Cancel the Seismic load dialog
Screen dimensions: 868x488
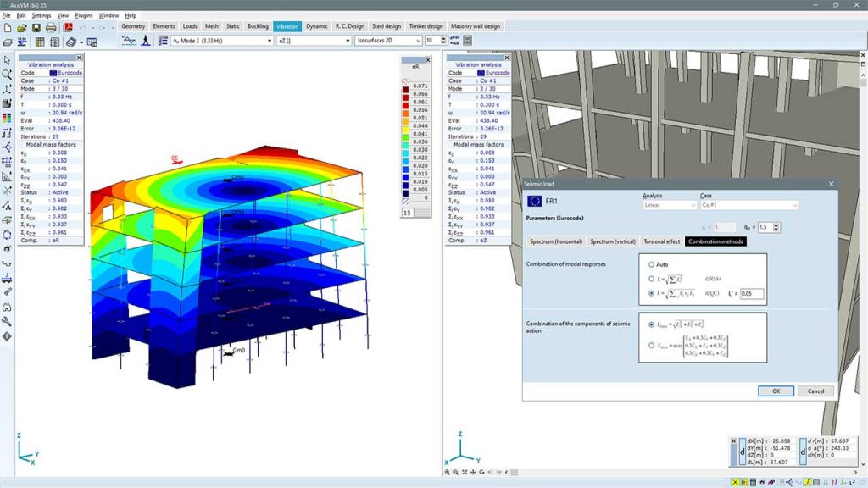click(815, 391)
